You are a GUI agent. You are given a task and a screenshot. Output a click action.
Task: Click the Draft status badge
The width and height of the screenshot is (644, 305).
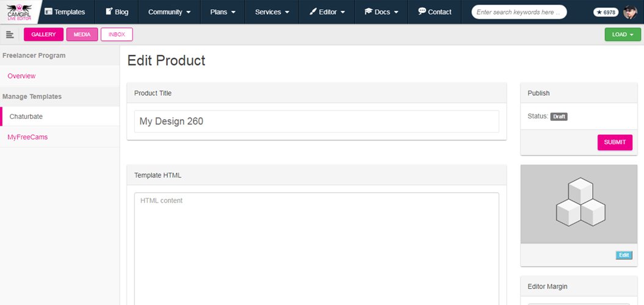pyautogui.click(x=559, y=117)
